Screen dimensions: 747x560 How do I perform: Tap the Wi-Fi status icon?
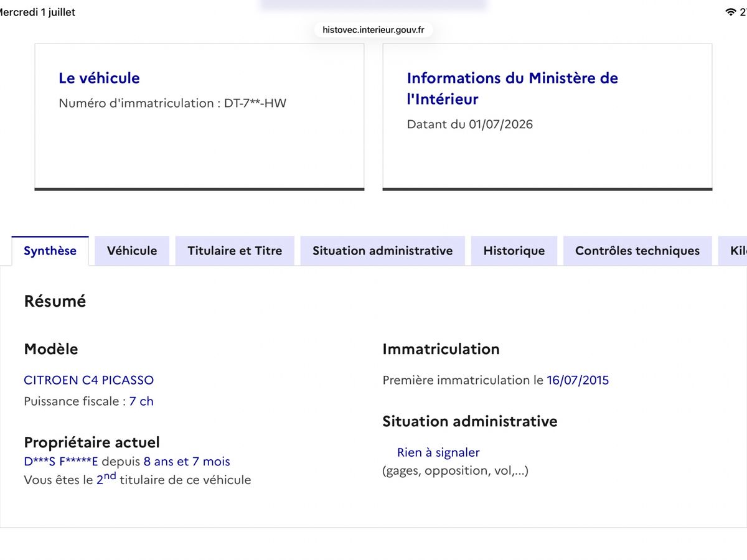coord(731,12)
